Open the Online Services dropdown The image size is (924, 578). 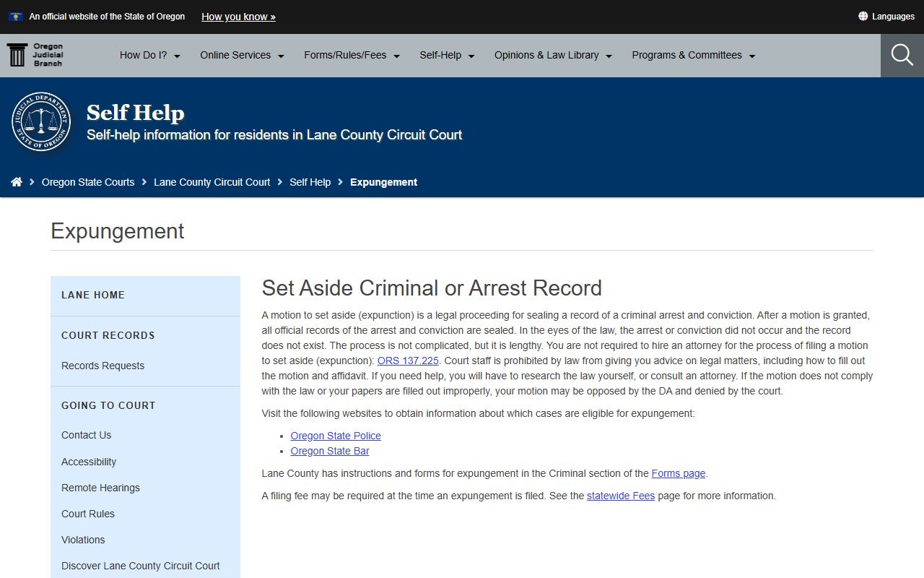point(243,55)
